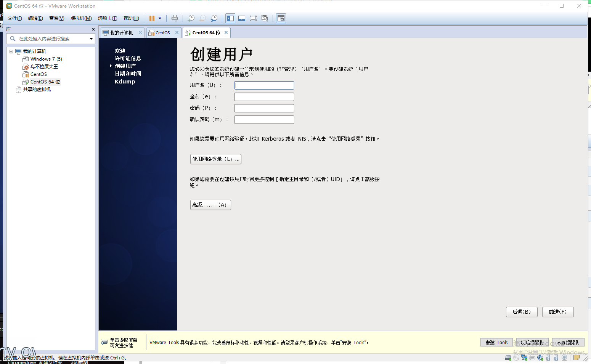
Task: Click 日期和时间 in the setup sidebar
Action: [128, 74]
